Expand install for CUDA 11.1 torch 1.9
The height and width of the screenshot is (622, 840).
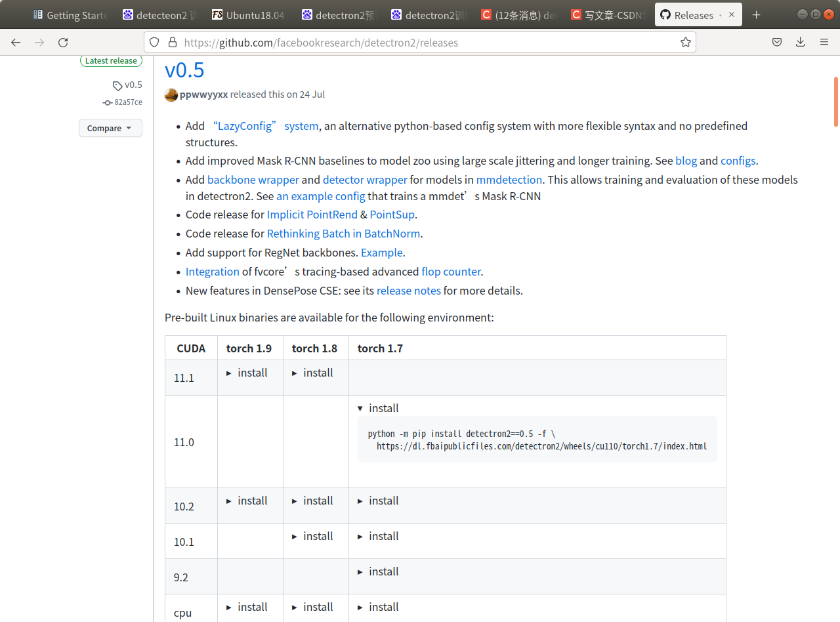(247, 373)
